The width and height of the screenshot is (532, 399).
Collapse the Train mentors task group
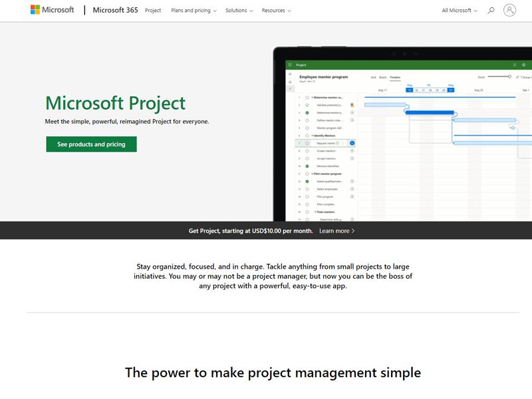point(315,212)
